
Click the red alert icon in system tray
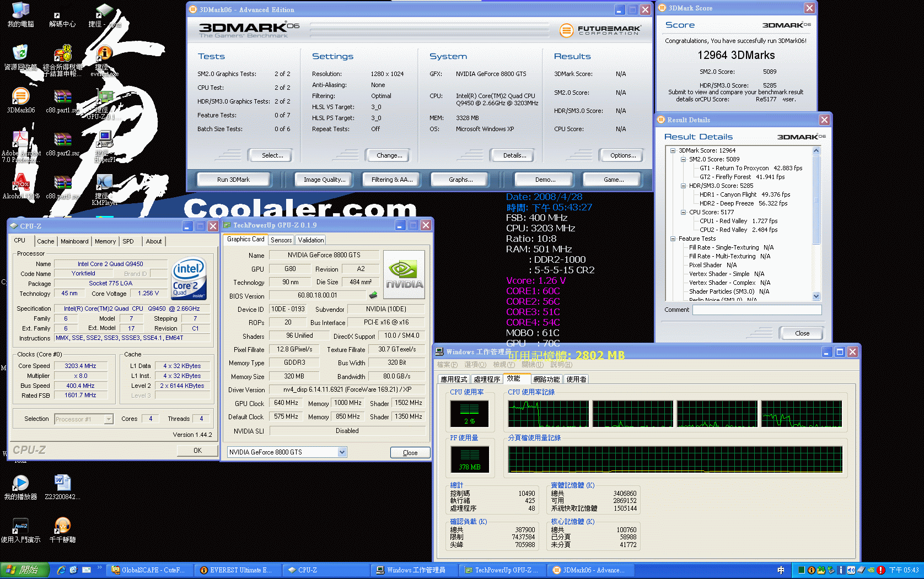click(880, 570)
